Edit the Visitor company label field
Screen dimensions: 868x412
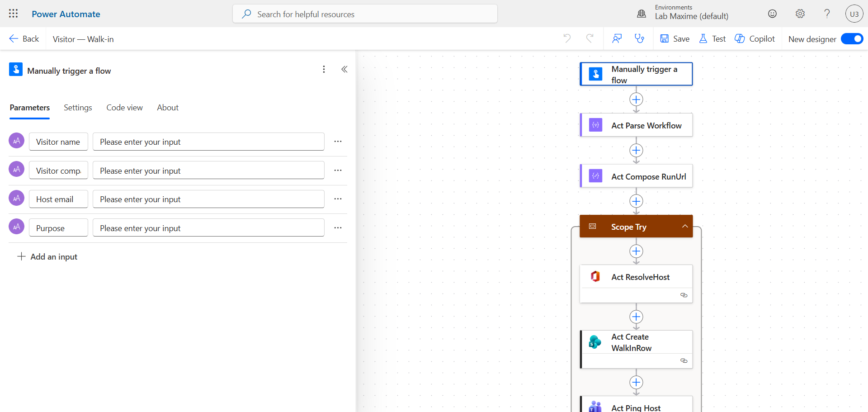pyautogui.click(x=58, y=170)
